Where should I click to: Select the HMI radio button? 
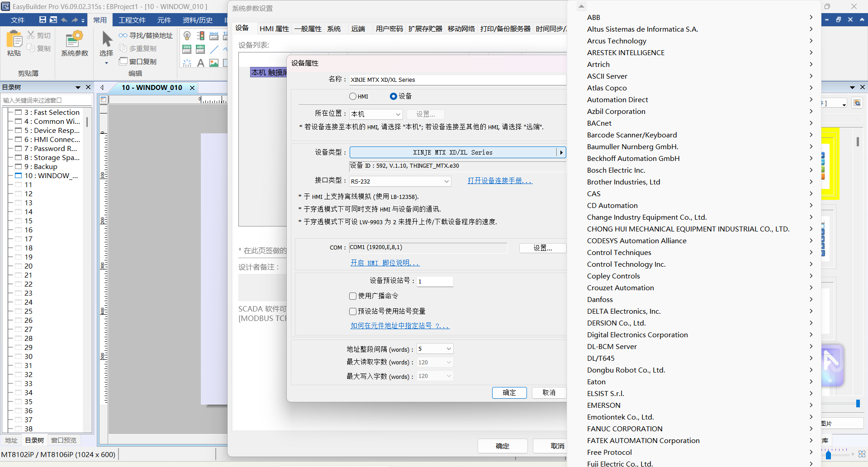click(x=353, y=96)
